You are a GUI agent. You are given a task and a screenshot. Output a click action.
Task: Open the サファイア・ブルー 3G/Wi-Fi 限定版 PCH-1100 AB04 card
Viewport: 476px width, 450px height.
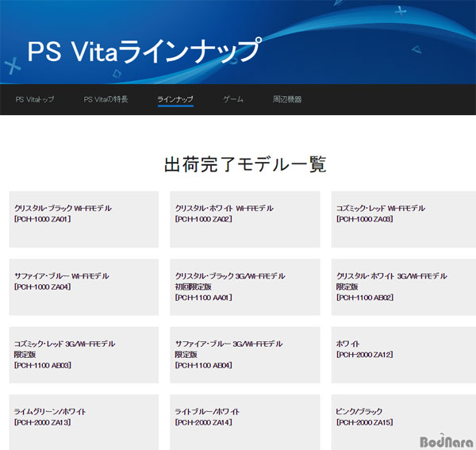tap(245, 355)
